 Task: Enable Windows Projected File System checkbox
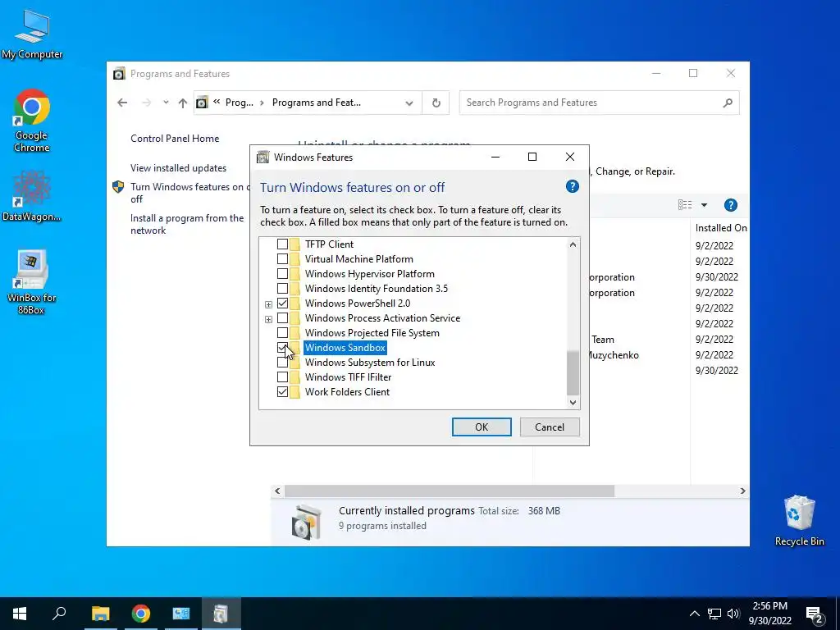click(282, 333)
